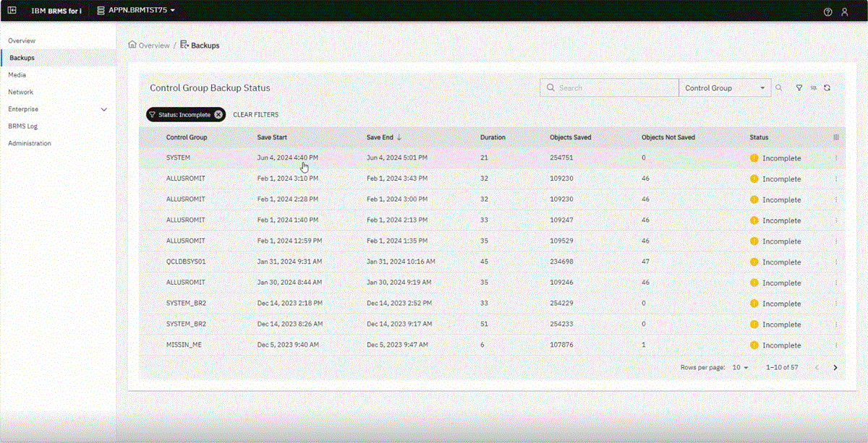The height and width of the screenshot is (443, 868).
Task: Open the table settings icon beside the filter icon
Action: (813, 87)
